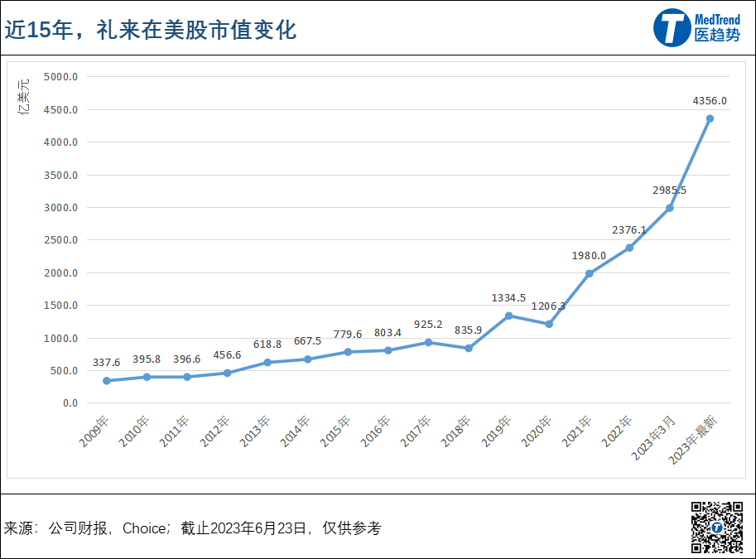Image resolution: width=756 pixels, height=559 pixels.
Task: Click the 医趋势 brand text under MedTrend
Action: tap(717, 36)
